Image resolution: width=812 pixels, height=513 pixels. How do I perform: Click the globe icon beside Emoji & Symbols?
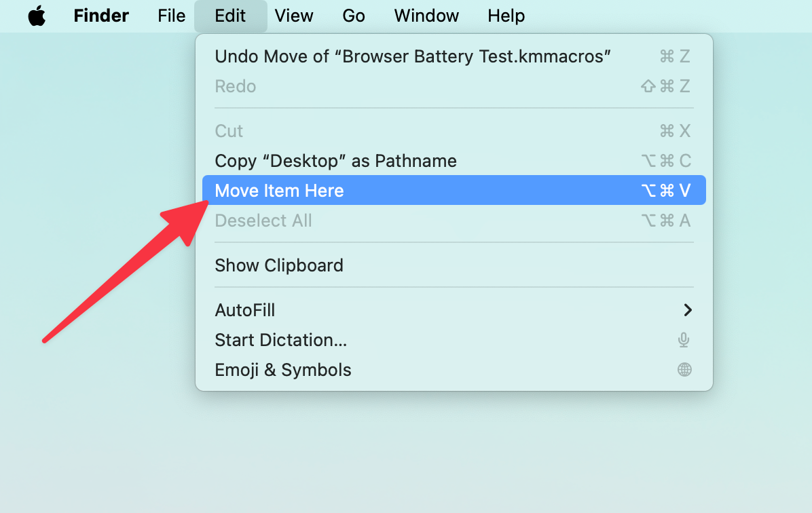tap(684, 370)
